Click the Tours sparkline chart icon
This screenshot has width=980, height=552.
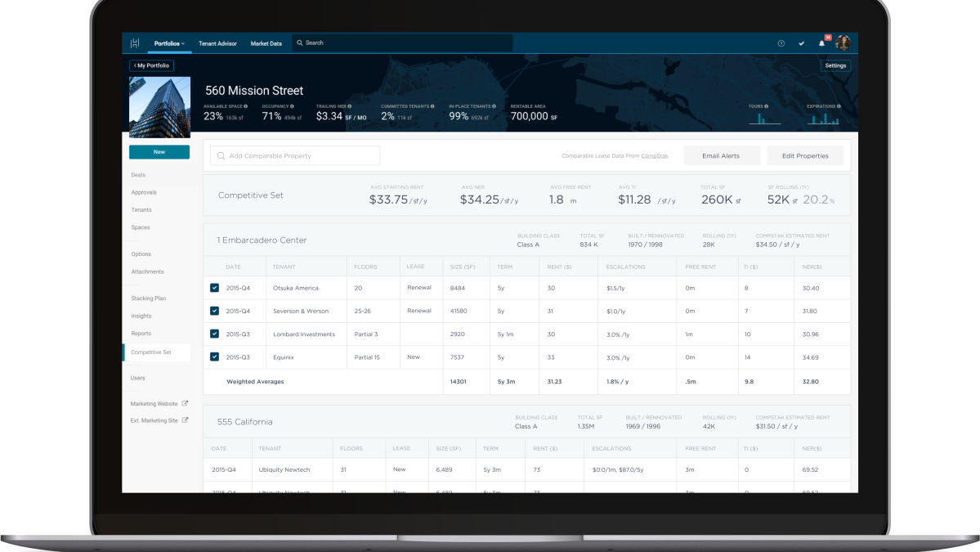(x=764, y=118)
